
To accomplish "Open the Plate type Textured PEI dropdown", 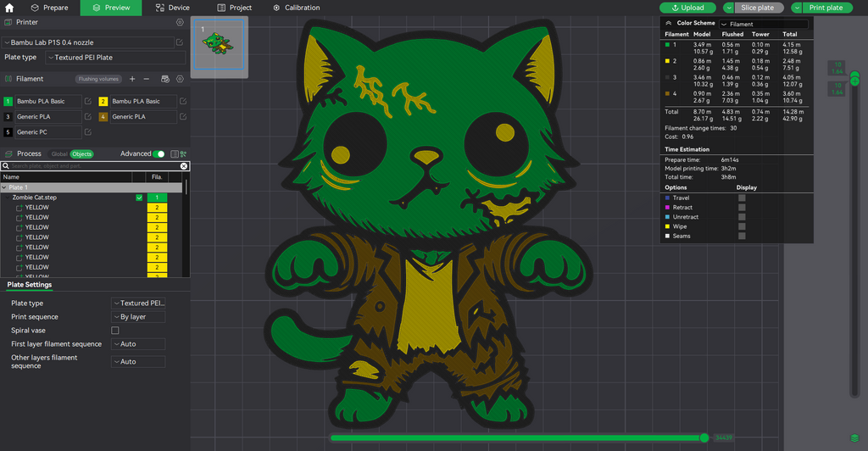I will 115,58.
